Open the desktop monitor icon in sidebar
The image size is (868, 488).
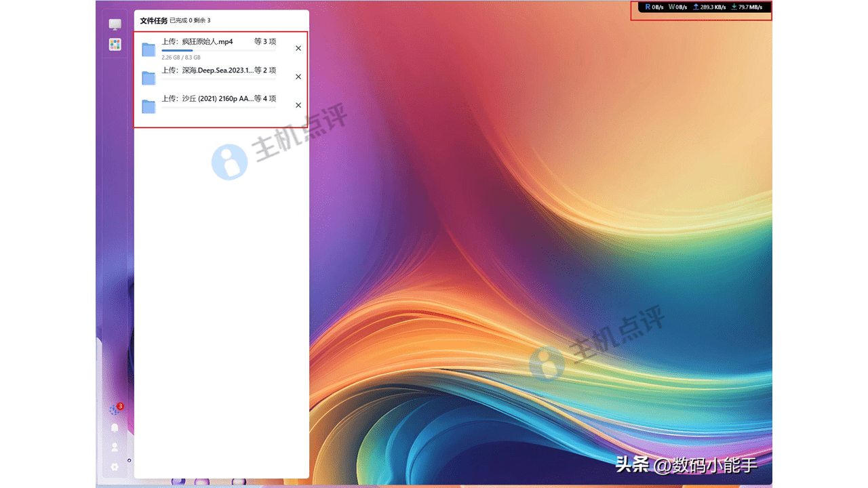115,24
